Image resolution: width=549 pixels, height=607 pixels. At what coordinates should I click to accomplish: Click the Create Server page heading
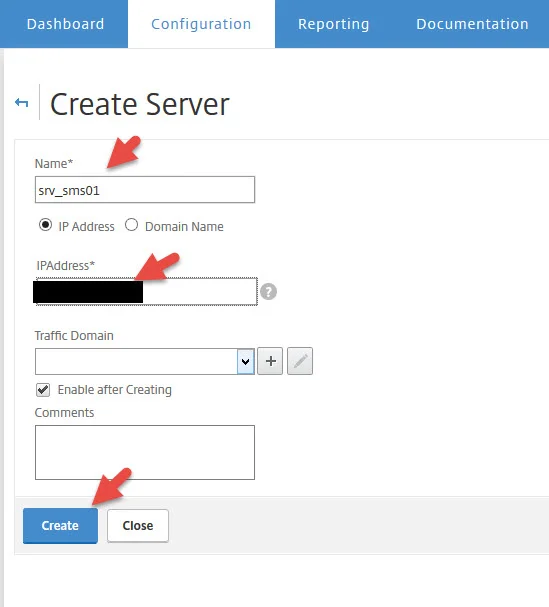pos(140,105)
